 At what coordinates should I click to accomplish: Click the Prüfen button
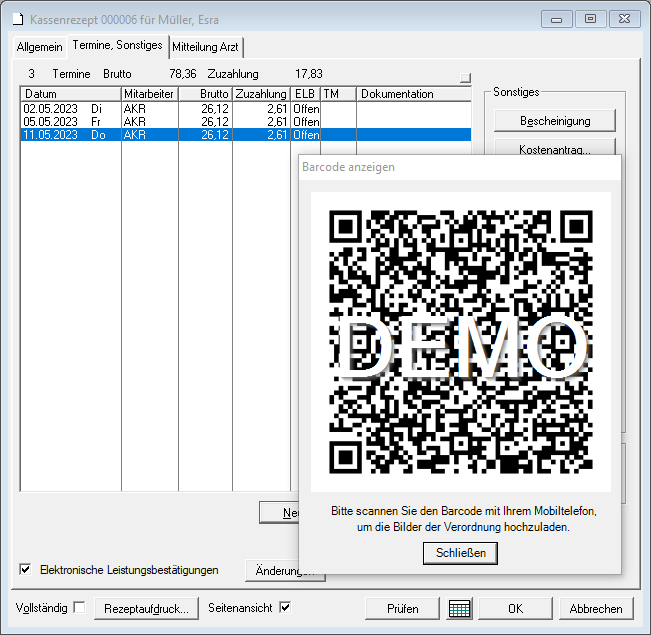pos(402,608)
